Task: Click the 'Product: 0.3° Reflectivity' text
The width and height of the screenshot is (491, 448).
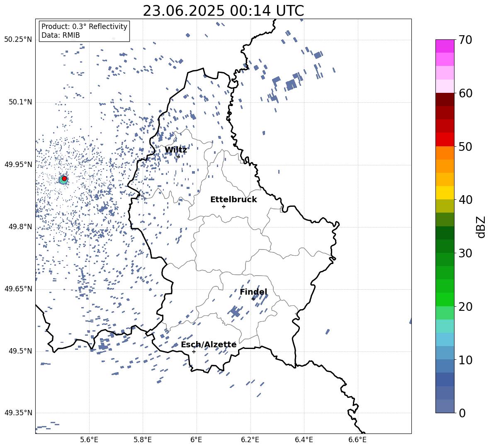Action: (84, 27)
